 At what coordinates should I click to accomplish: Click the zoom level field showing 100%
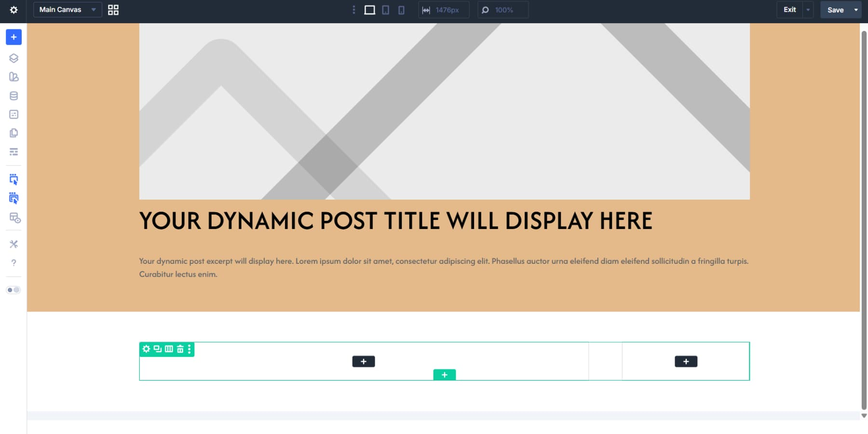(x=503, y=10)
